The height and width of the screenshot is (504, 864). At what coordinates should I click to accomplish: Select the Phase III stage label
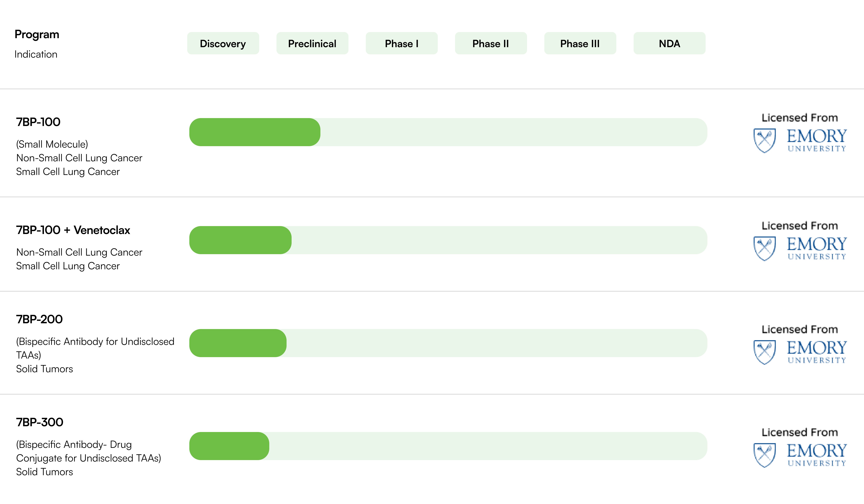580,44
